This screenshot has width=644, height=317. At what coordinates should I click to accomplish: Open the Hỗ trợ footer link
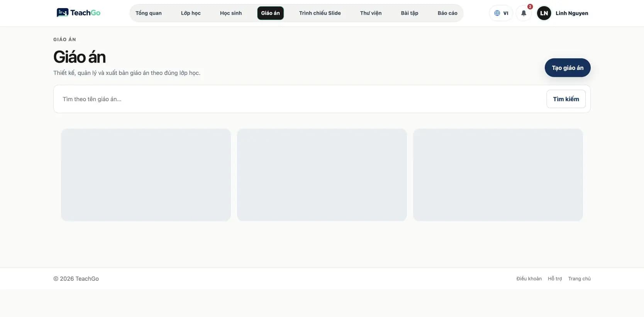coord(555,279)
